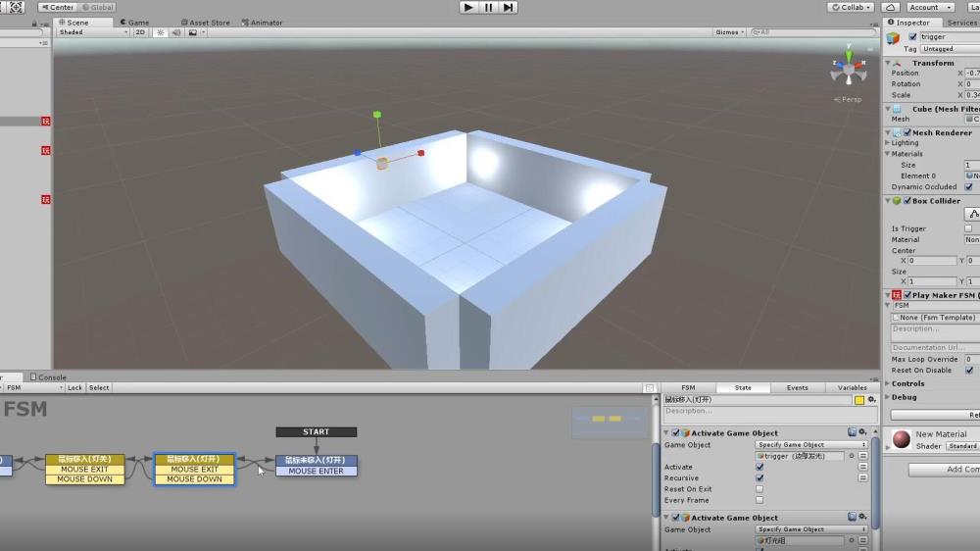Screen dimensions: 980x551
Task: Toggle 2D scene view mode
Action: point(140,32)
